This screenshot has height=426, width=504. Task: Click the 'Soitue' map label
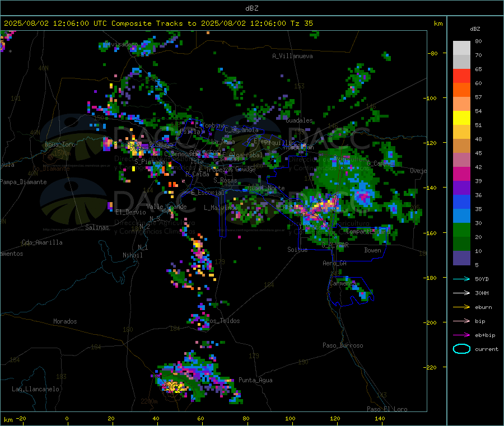coord(297,250)
